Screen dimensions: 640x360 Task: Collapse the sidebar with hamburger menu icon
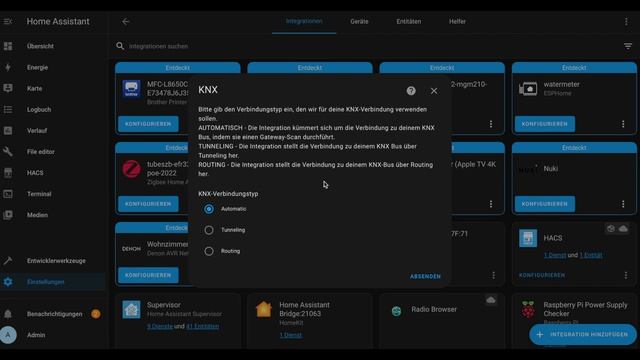[8, 21]
